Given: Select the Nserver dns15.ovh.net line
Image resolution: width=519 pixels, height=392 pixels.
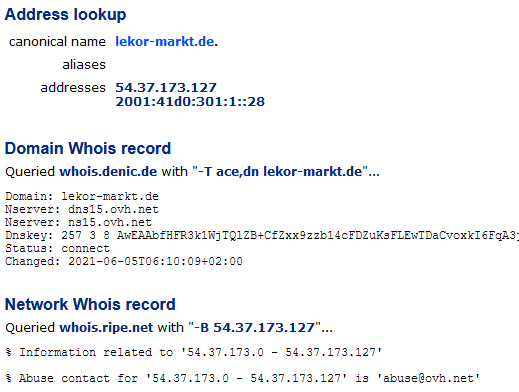Looking at the screenshot, I should [82, 209].
